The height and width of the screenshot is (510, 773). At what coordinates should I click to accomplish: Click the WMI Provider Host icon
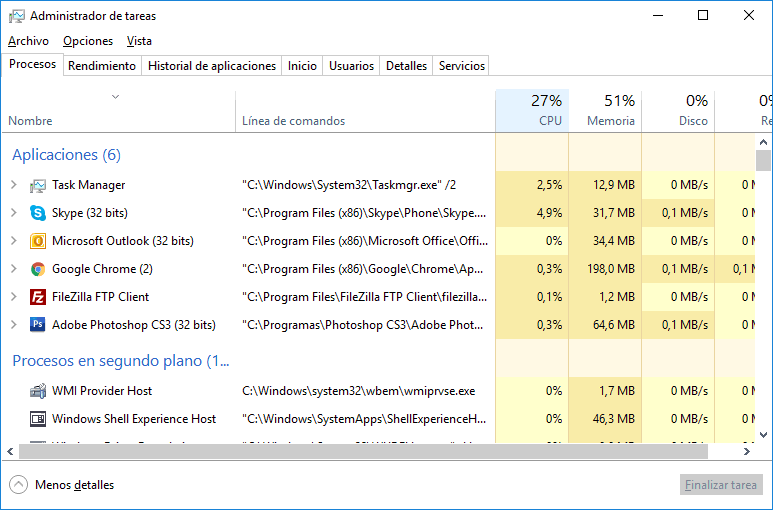[x=38, y=391]
